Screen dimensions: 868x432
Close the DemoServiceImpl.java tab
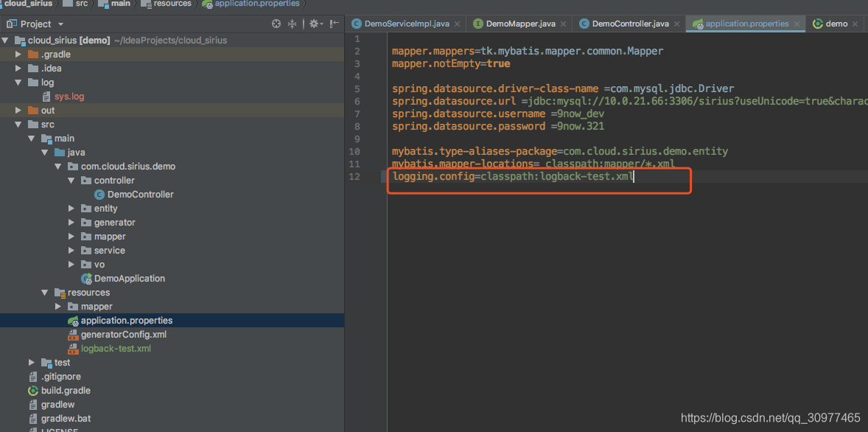(x=458, y=24)
